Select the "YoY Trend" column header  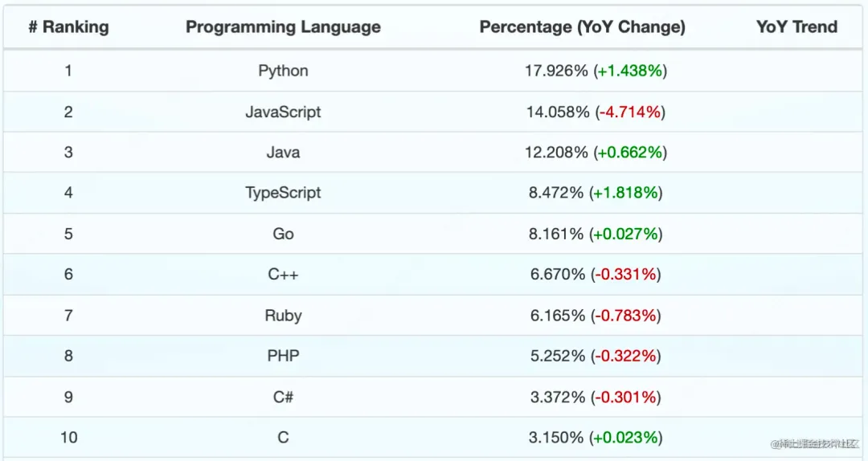tap(796, 27)
